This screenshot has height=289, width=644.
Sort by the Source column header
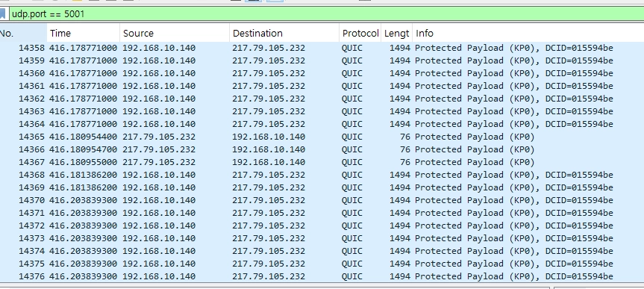pyautogui.click(x=175, y=34)
